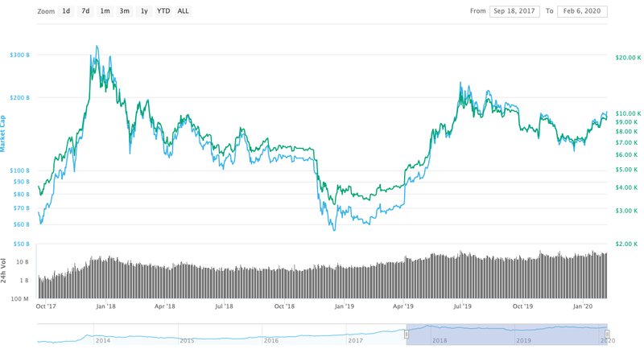Select the 7d zoom range
644x349 pixels.
click(85, 11)
